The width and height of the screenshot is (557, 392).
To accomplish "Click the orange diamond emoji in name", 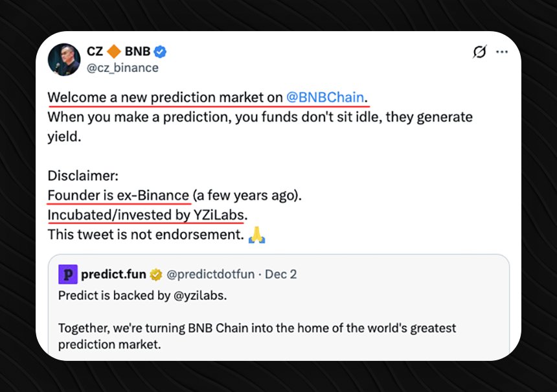I will pyautogui.click(x=114, y=52).
